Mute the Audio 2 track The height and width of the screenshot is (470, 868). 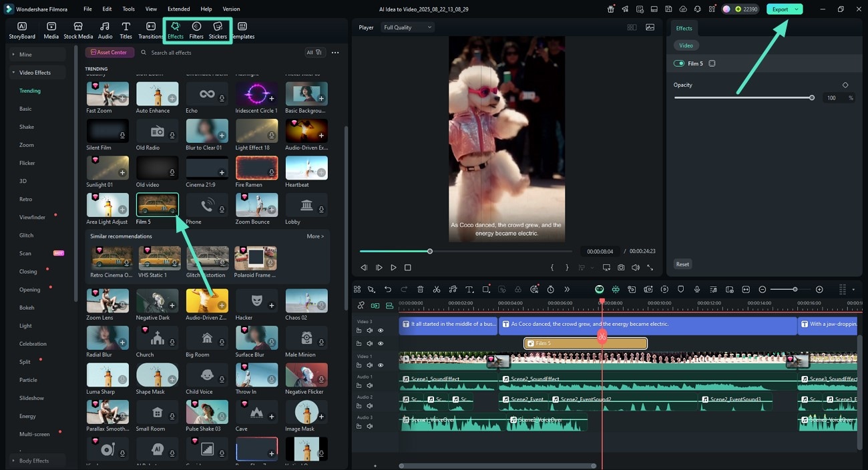[370, 406]
